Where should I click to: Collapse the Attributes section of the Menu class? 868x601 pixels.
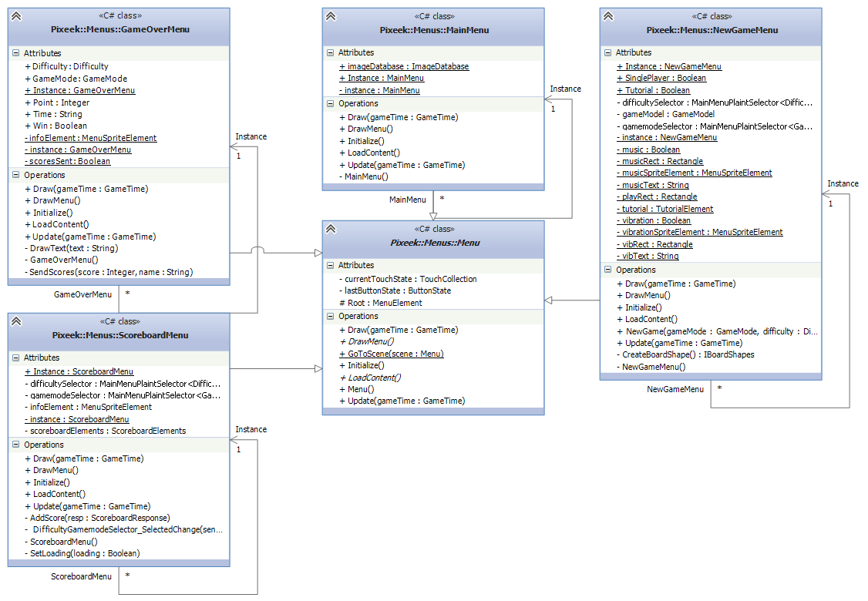(x=331, y=266)
